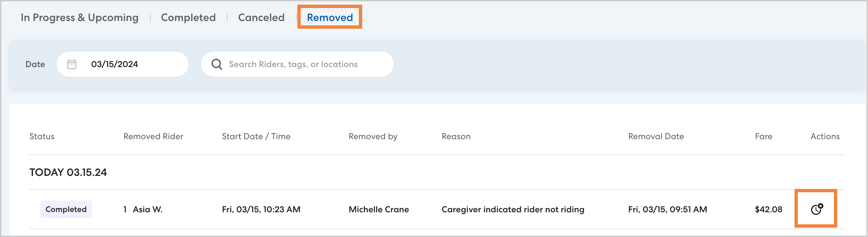
Task: Click the Removed Rider column header
Action: 153,136
